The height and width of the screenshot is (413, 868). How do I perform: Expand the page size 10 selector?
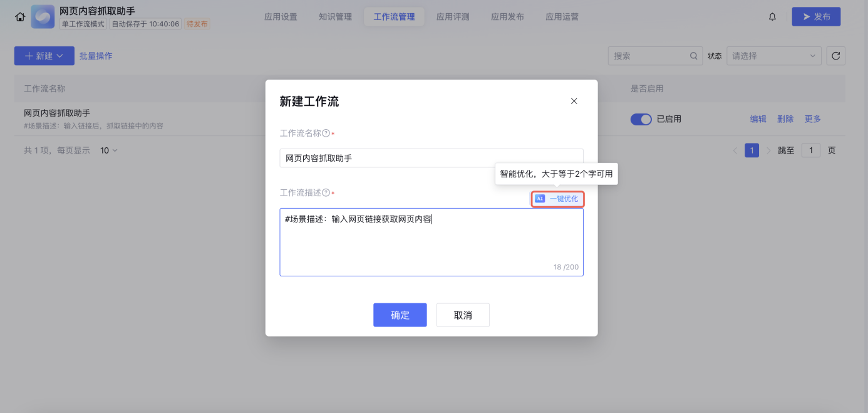click(109, 150)
